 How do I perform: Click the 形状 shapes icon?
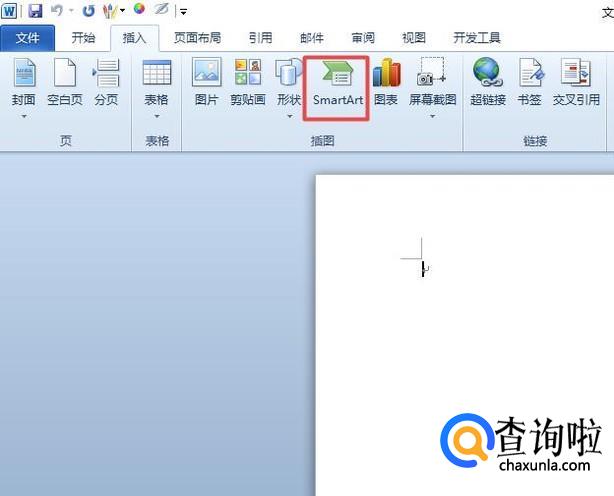[289, 81]
